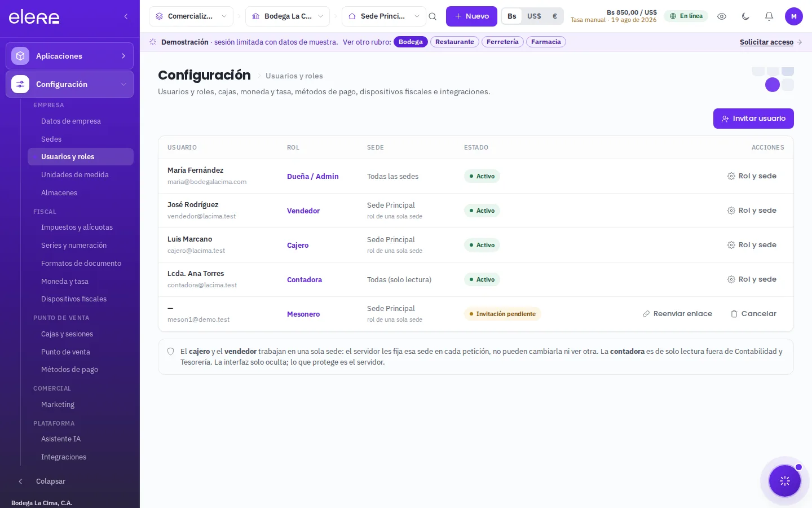Edit Rol y sede for Luis Marcano

752,245
